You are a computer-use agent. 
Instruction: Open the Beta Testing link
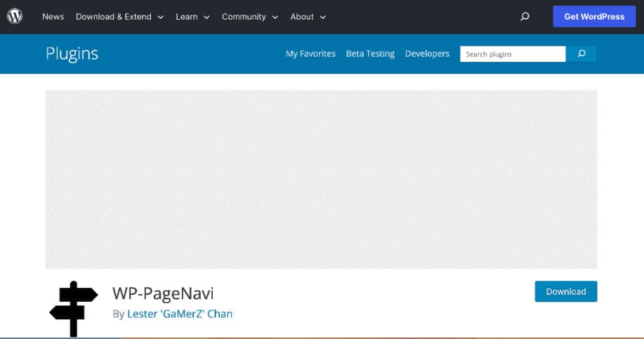(x=370, y=54)
